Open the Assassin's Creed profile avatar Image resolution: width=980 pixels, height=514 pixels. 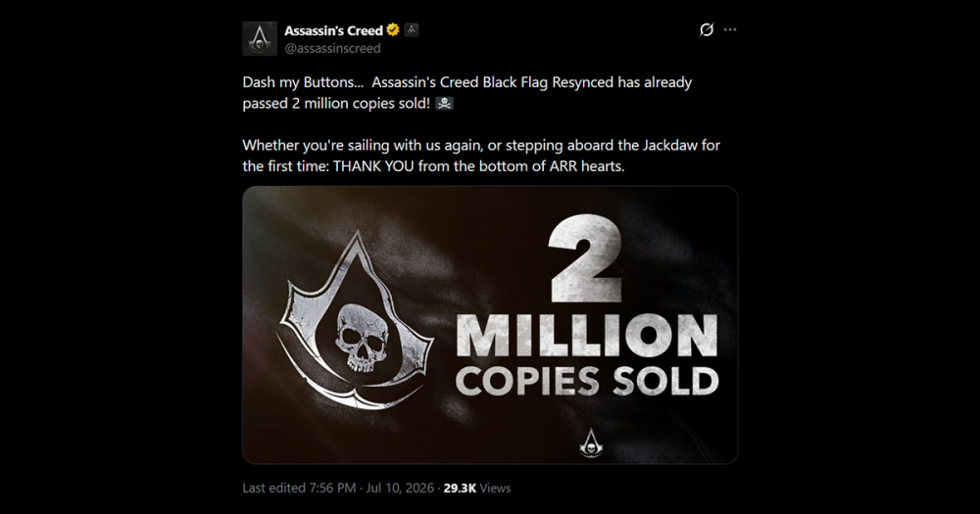260,39
